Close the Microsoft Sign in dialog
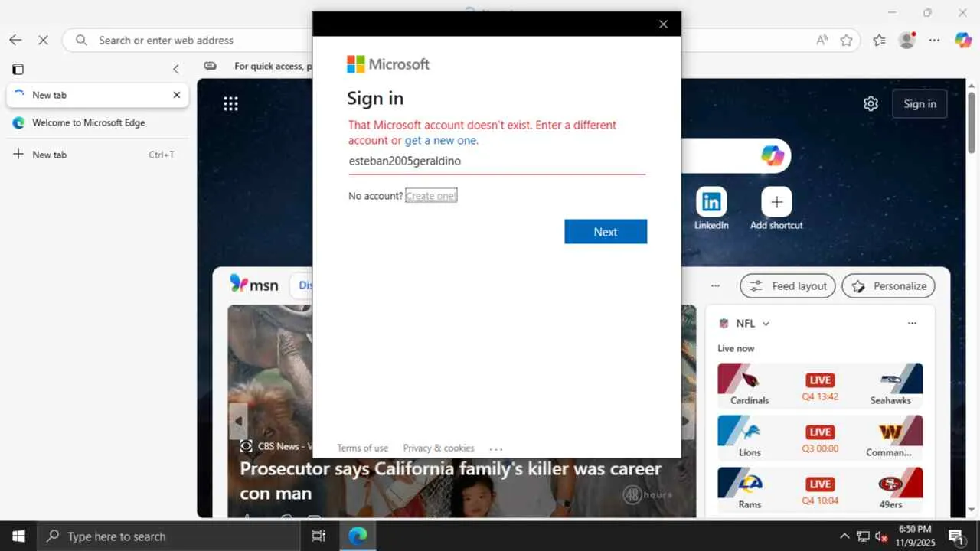 663,24
